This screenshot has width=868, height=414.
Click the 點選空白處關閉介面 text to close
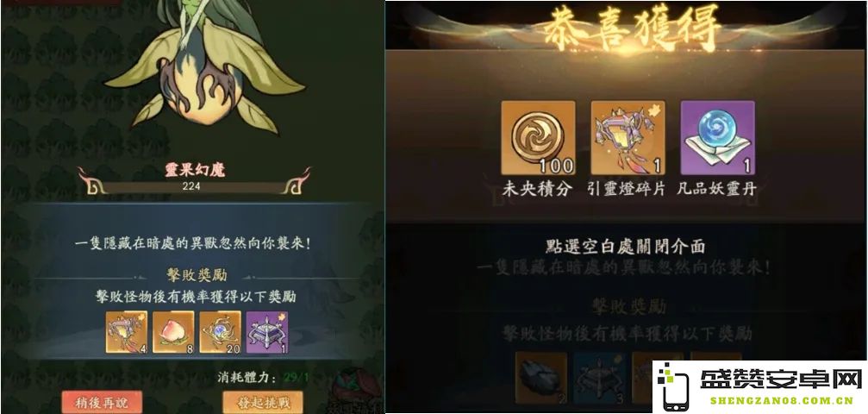pos(625,246)
